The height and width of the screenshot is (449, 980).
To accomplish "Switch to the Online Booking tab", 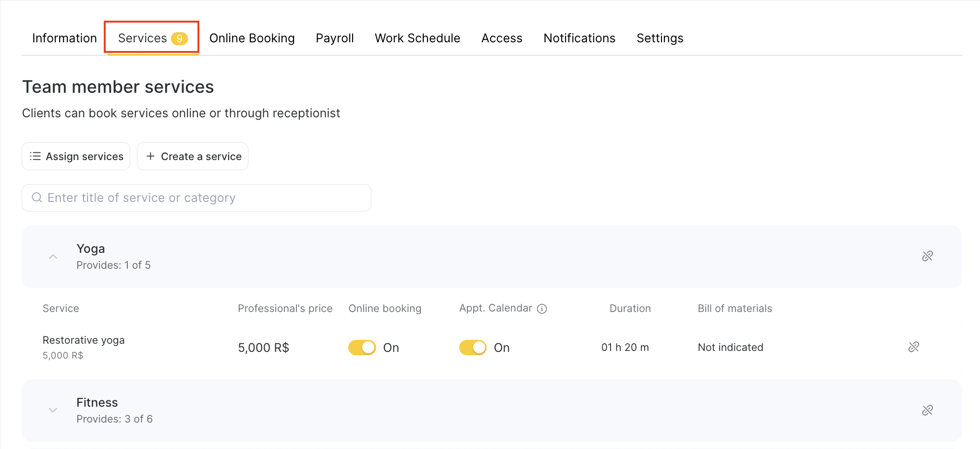I will [x=252, y=38].
